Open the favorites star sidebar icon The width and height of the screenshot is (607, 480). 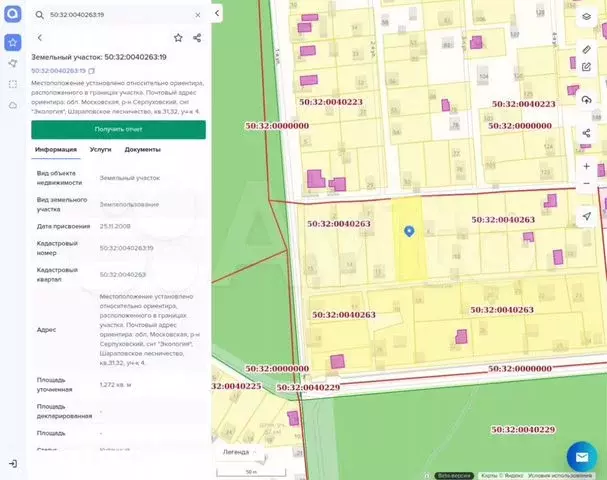point(13,42)
